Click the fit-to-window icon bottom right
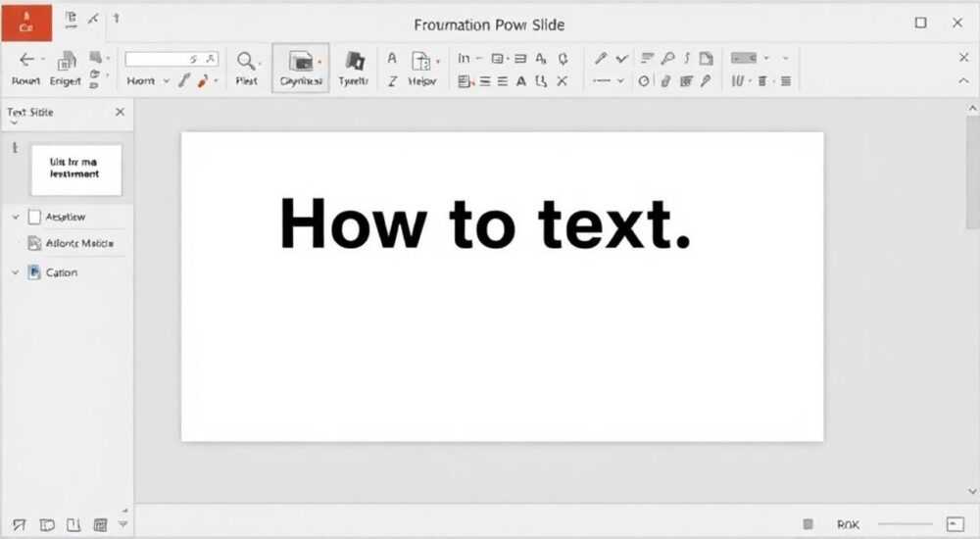 (955, 524)
